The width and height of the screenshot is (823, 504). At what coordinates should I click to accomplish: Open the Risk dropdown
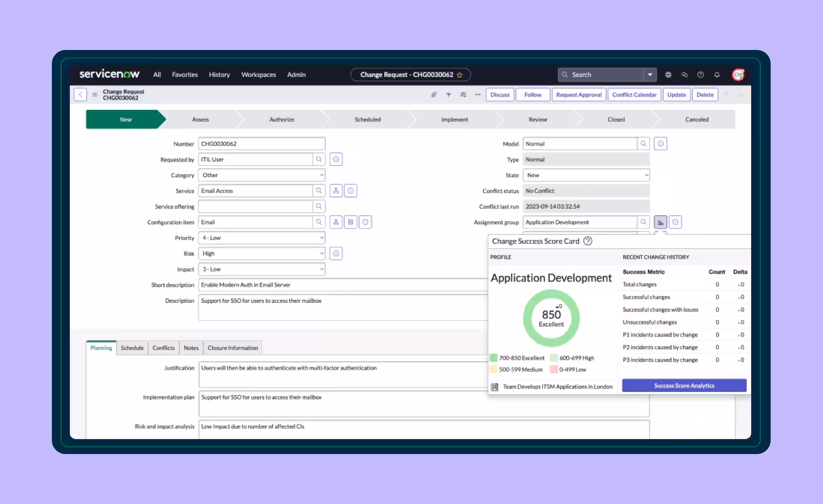click(262, 253)
